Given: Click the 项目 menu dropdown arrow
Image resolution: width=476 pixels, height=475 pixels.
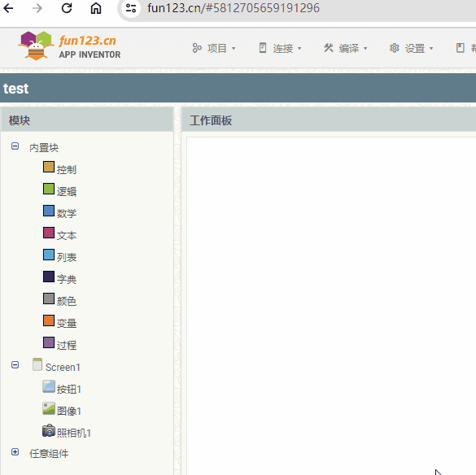Looking at the screenshot, I should 234,48.
